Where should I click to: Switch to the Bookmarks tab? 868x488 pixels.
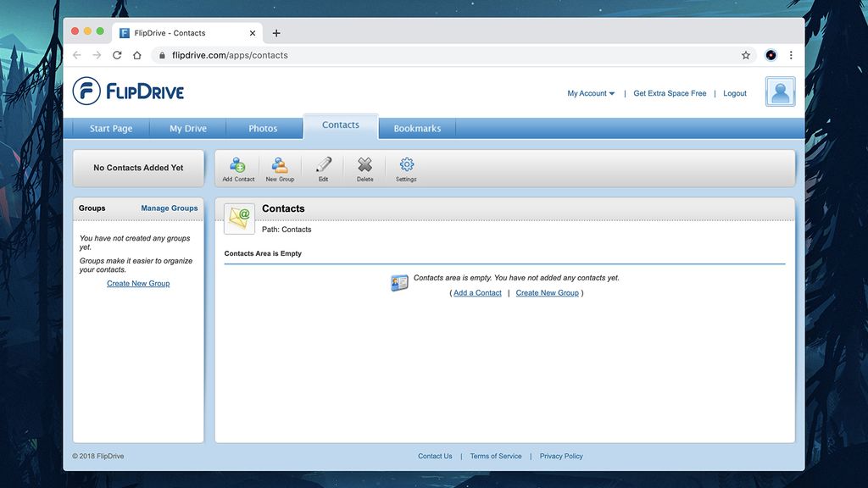(x=416, y=128)
